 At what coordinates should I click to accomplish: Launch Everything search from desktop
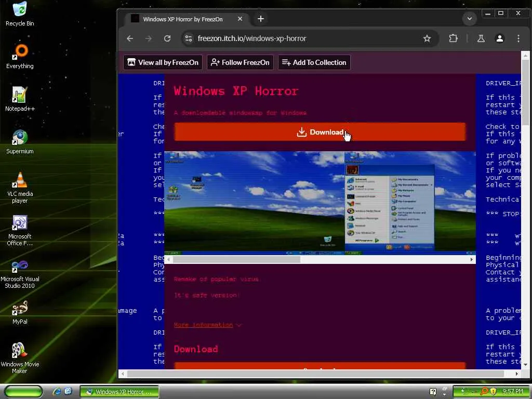20,56
